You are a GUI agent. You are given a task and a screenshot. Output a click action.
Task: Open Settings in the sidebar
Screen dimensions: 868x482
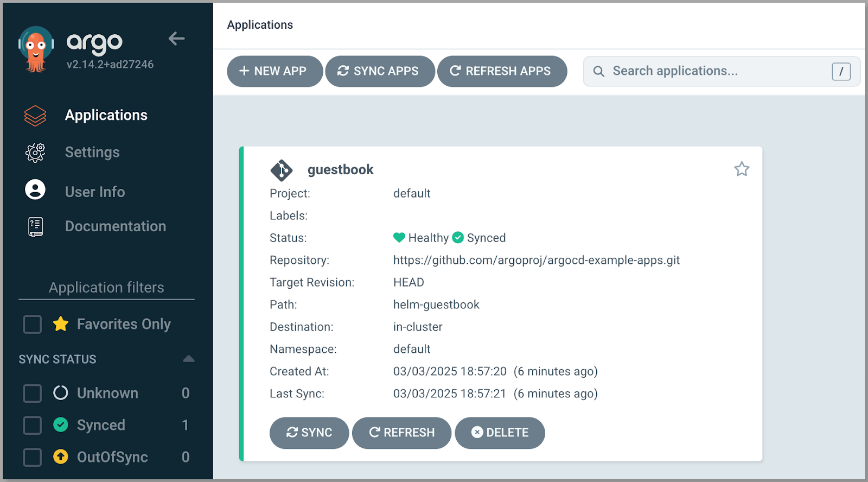click(92, 153)
